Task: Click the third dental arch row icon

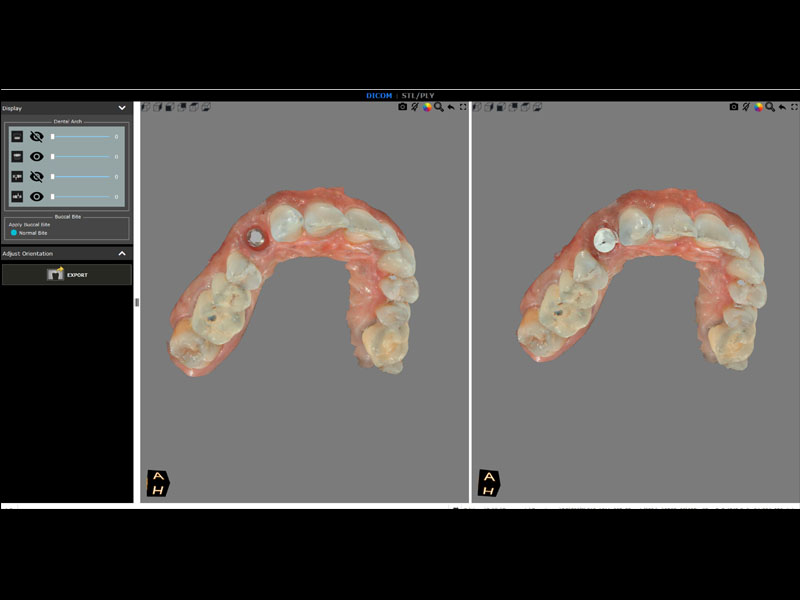Action: (17, 177)
